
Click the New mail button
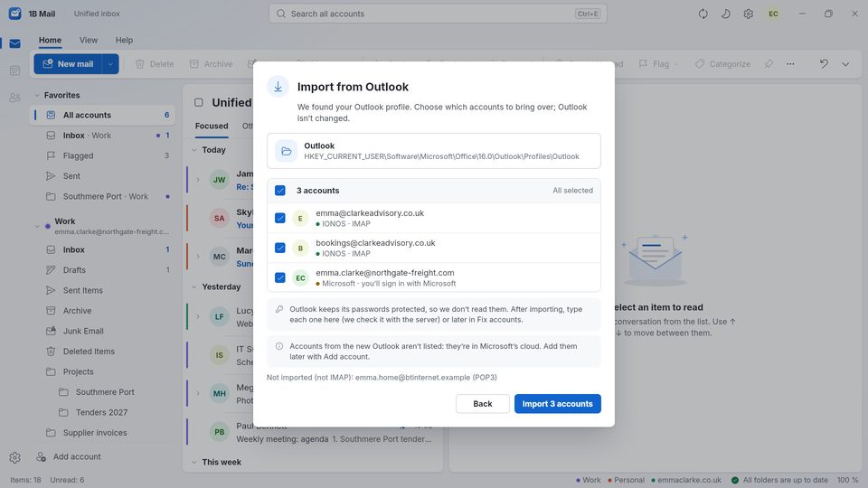(x=69, y=64)
